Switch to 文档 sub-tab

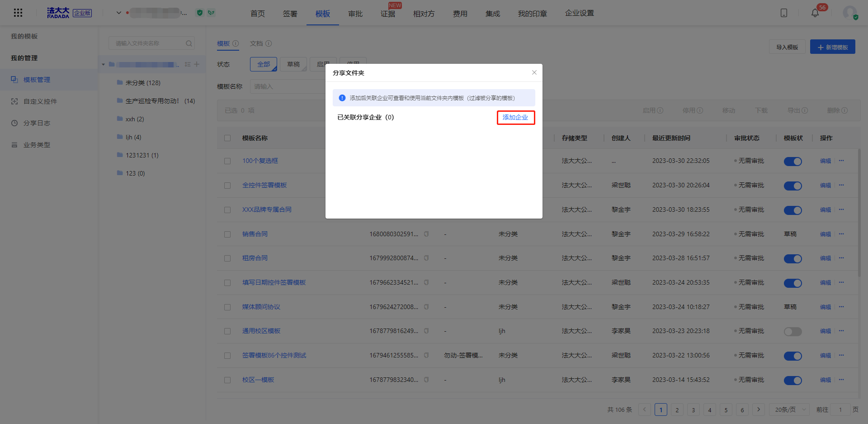[256, 43]
